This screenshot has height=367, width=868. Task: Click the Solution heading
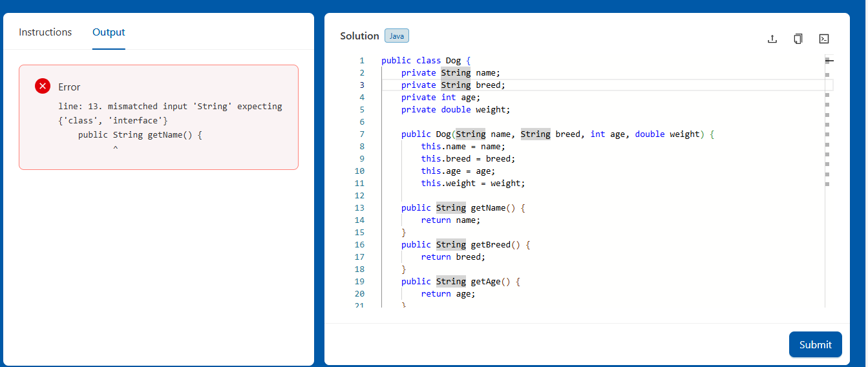coord(359,36)
